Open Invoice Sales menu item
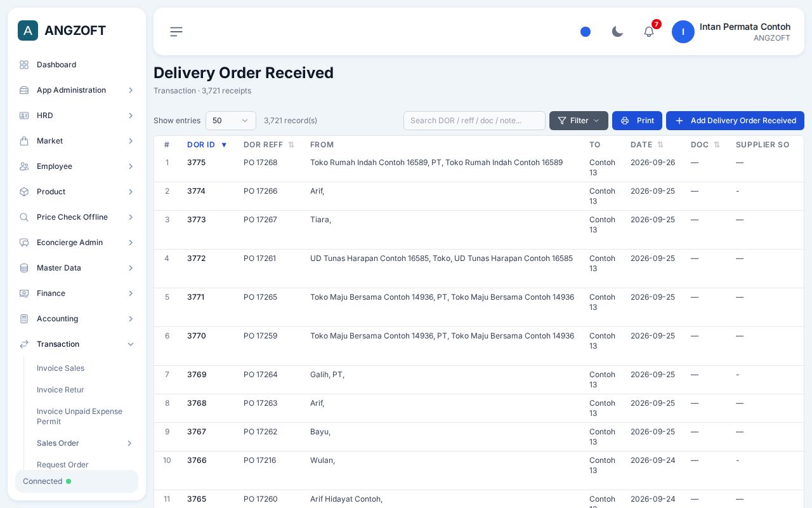The image size is (812, 508). 60,368
